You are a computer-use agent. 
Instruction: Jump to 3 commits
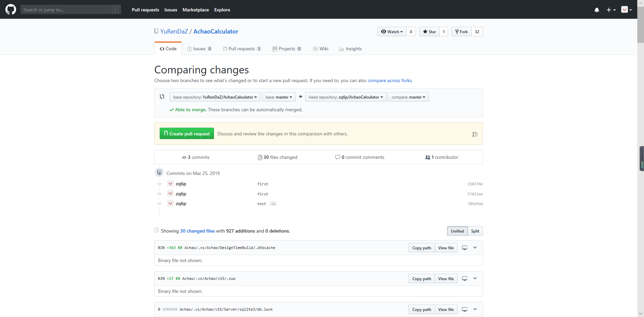(196, 157)
